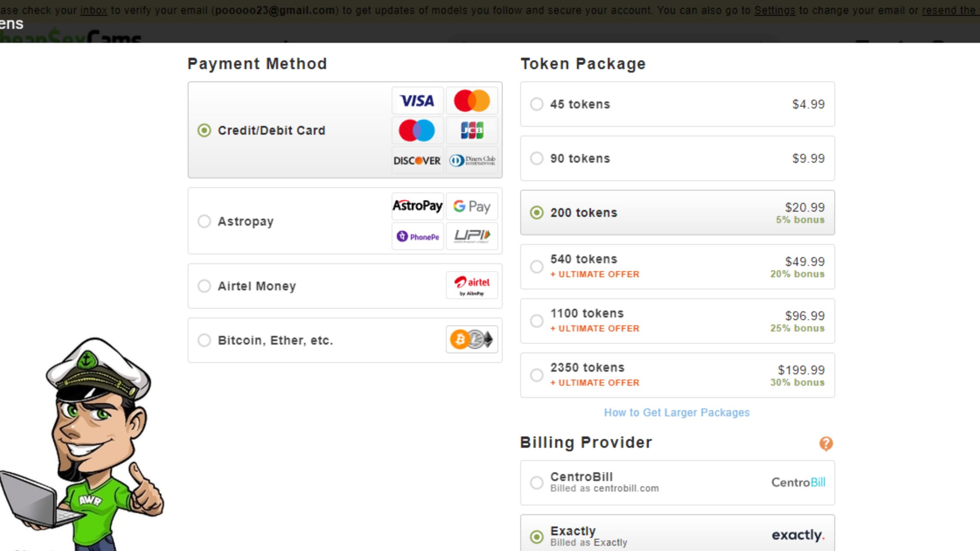The height and width of the screenshot is (551, 980).
Task: Open How to Get Larger Packages link
Action: pos(676,412)
